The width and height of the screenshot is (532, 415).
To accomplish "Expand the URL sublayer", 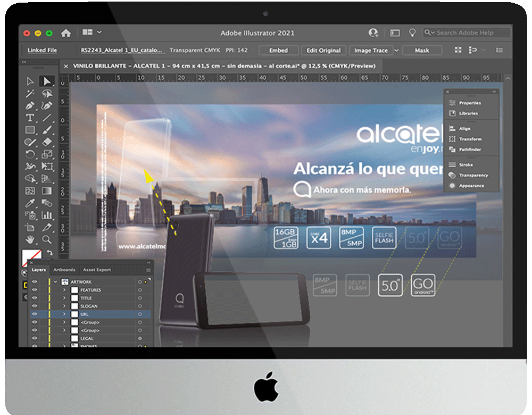I will (64, 314).
